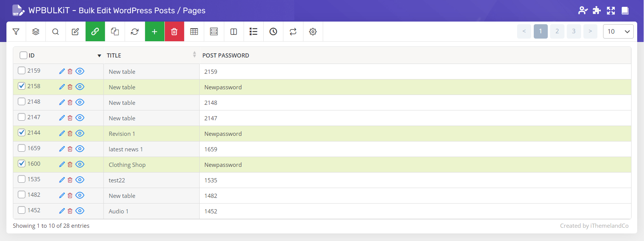Click the Post Password cell for Clothing Shop

click(223, 165)
